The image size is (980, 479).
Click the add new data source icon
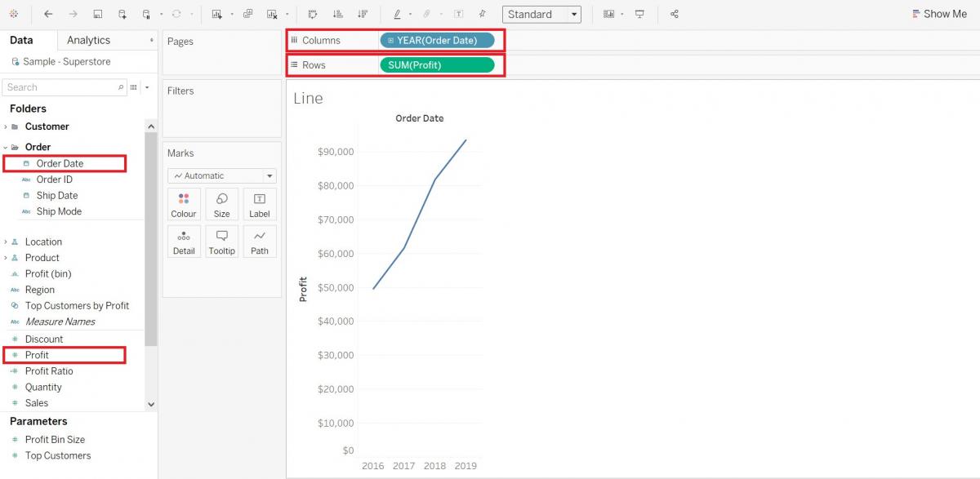click(122, 14)
